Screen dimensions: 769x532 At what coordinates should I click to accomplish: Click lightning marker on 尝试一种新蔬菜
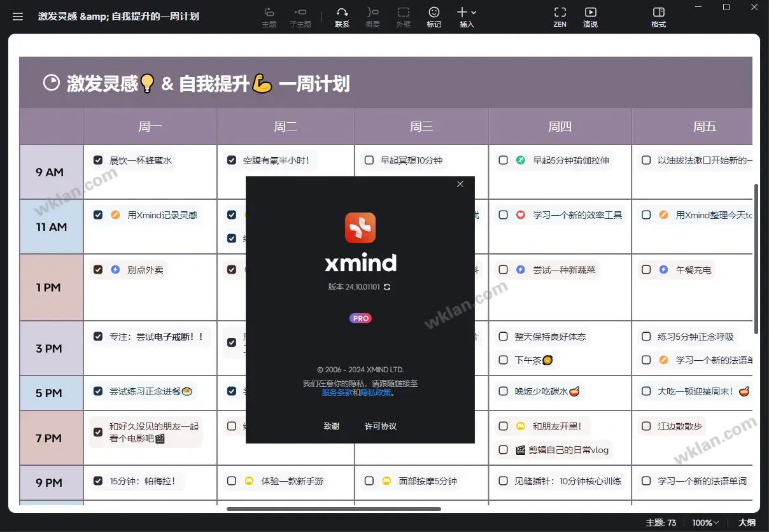pos(521,270)
